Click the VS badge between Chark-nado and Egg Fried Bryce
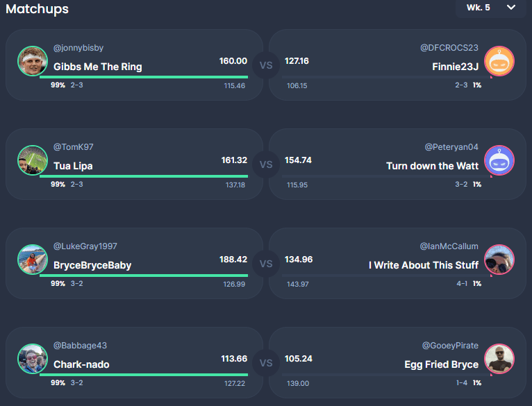 click(266, 363)
